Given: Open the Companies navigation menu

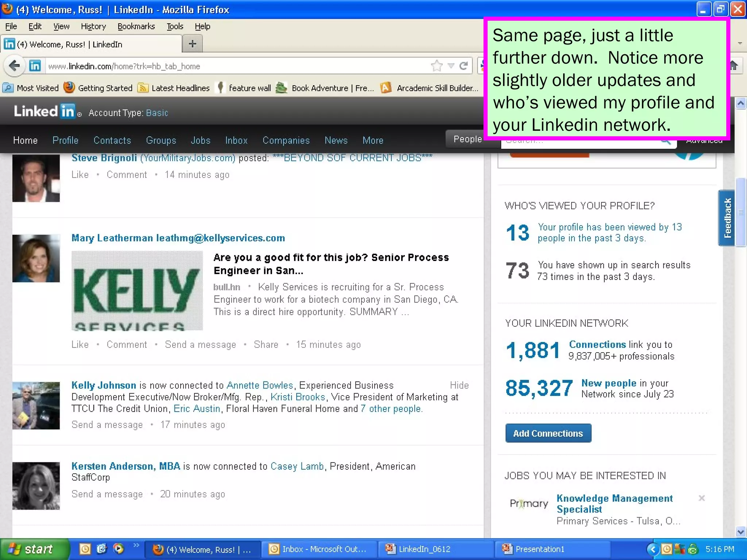Looking at the screenshot, I should pos(286,140).
